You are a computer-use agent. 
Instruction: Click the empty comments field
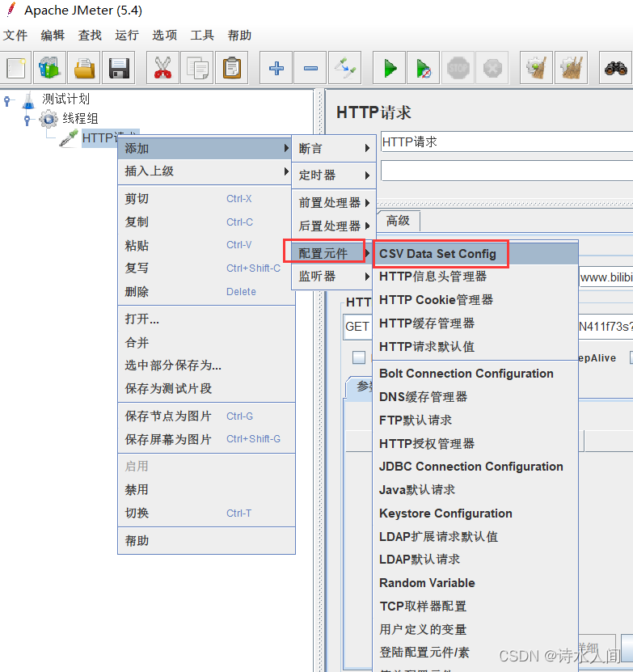[x=507, y=171]
